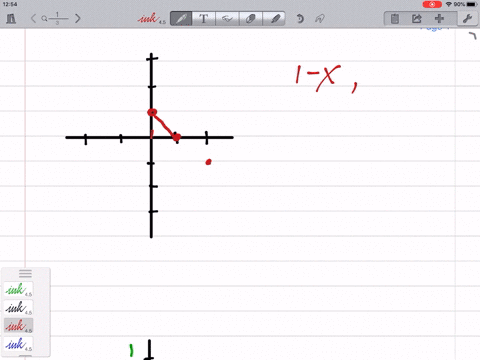
Task: Go to the previous page arrow
Action: point(33,18)
